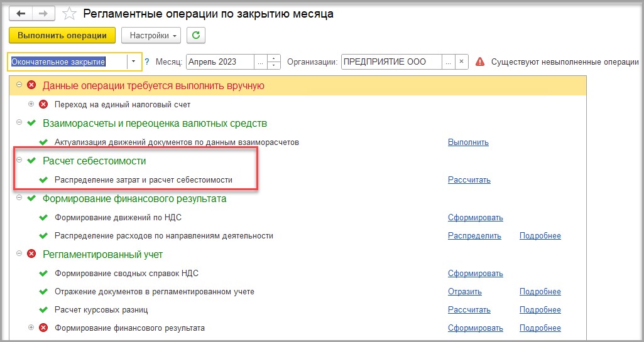The height and width of the screenshot is (342, 644).
Task: Refresh the operations list with green arrow
Action: click(x=196, y=35)
